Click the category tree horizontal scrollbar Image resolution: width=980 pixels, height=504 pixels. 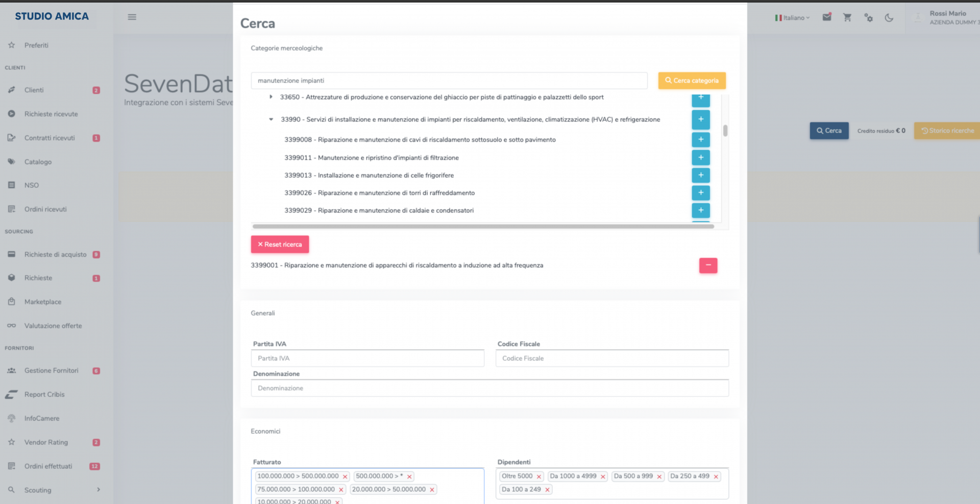tap(483, 226)
